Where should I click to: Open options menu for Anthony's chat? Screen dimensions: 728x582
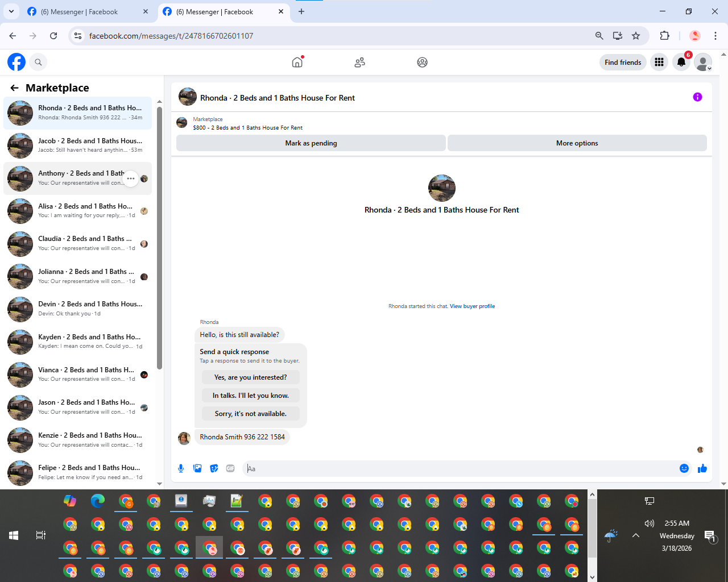click(x=131, y=178)
